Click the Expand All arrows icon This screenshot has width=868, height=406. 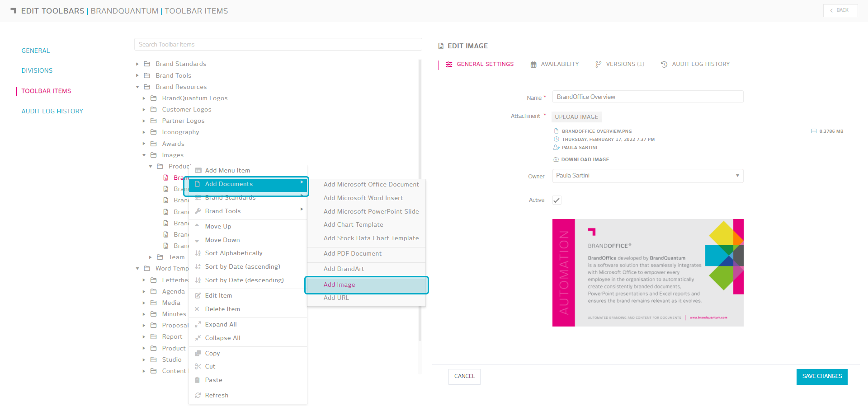tap(198, 324)
